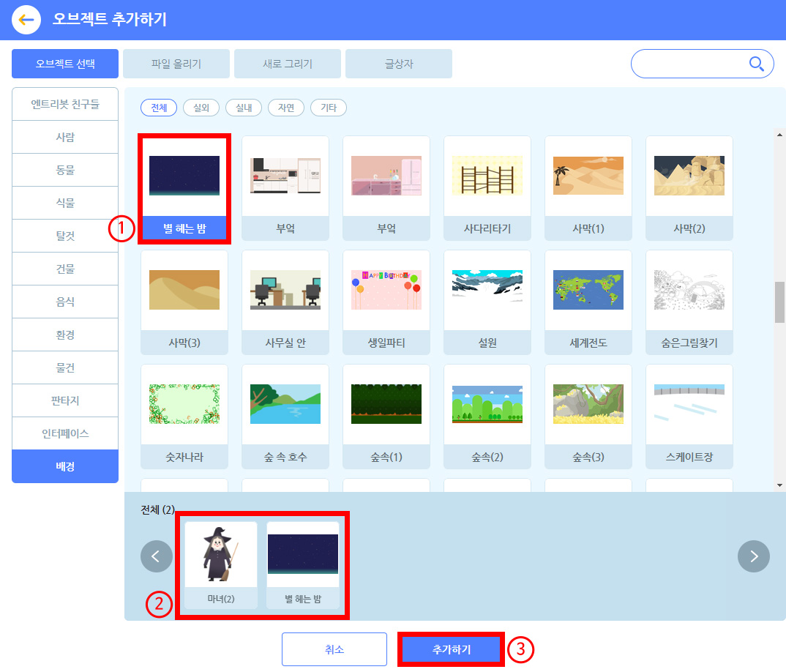Select the 숲 속 호수 background
The width and height of the screenshot is (786, 672).
[x=285, y=417]
